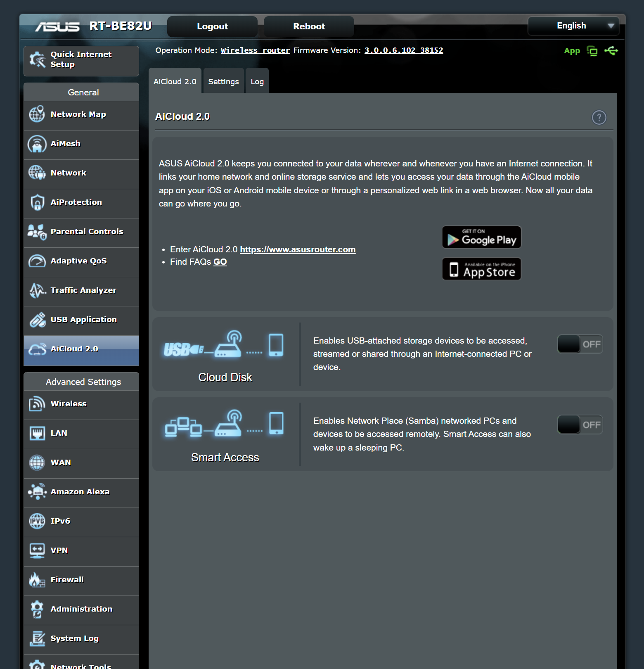Click the Logout button
The image size is (644, 669).
[213, 26]
